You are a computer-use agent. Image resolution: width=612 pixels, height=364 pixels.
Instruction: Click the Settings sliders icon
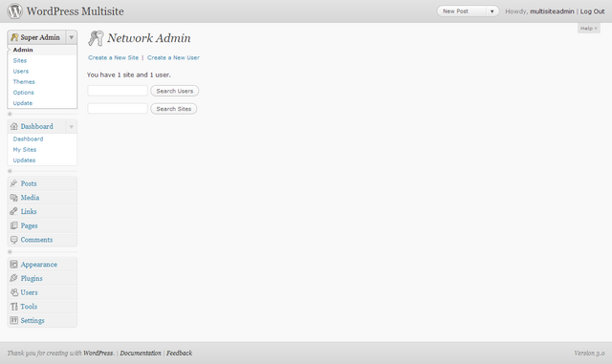pos(13,320)
